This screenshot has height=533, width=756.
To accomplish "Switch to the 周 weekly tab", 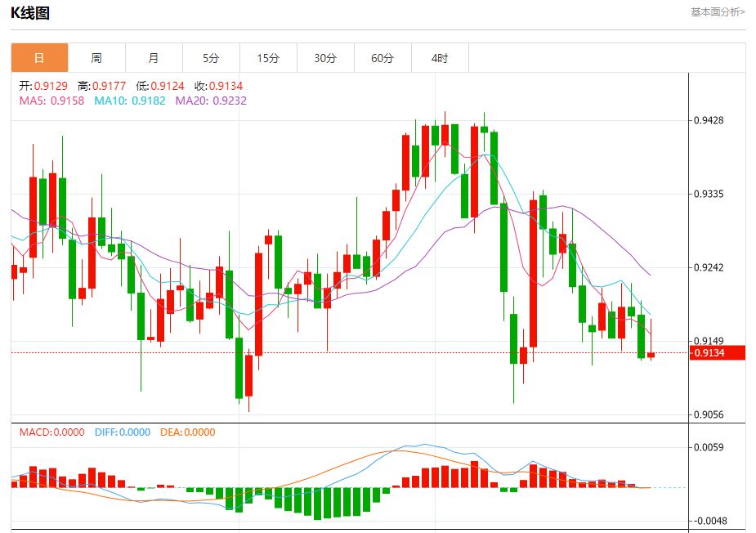I will (96, 58).
